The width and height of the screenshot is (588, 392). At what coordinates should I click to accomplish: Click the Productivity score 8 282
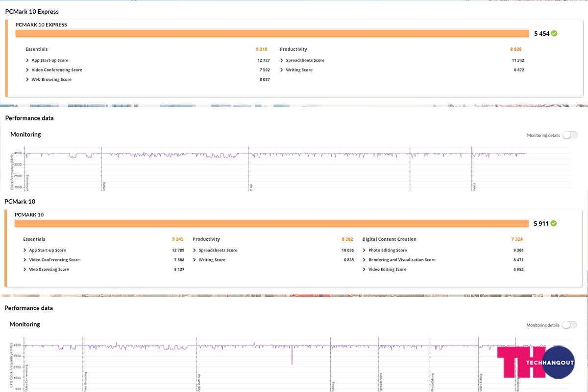pos(347,239)
